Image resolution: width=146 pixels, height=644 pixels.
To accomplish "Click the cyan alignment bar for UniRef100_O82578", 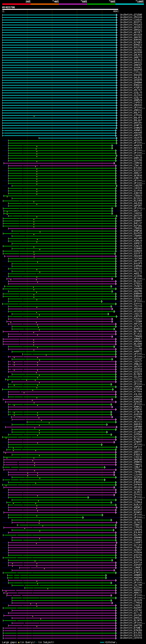I will tap(78, 138).
